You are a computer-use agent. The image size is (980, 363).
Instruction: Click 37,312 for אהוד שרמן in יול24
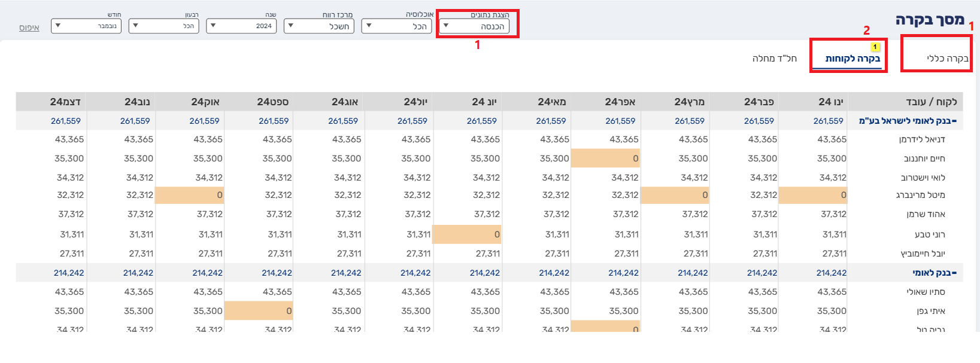tap(417, 214)
